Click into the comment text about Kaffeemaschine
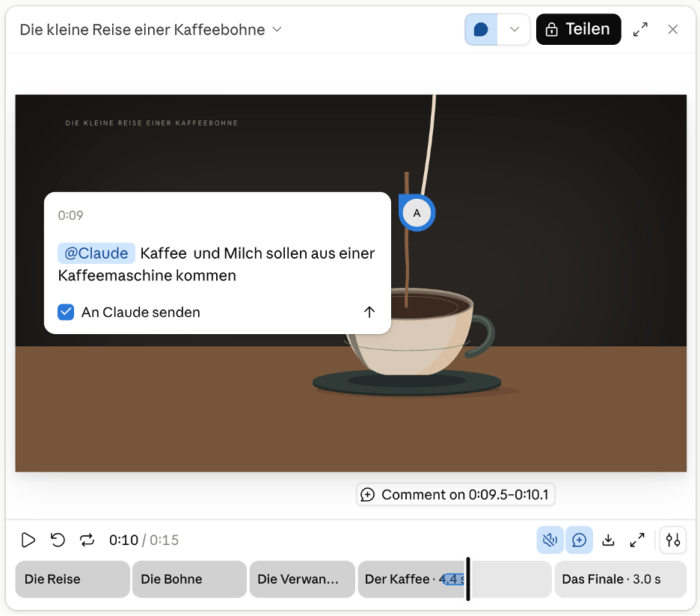Viewport: 700px width, 616px height. [217, 264]
